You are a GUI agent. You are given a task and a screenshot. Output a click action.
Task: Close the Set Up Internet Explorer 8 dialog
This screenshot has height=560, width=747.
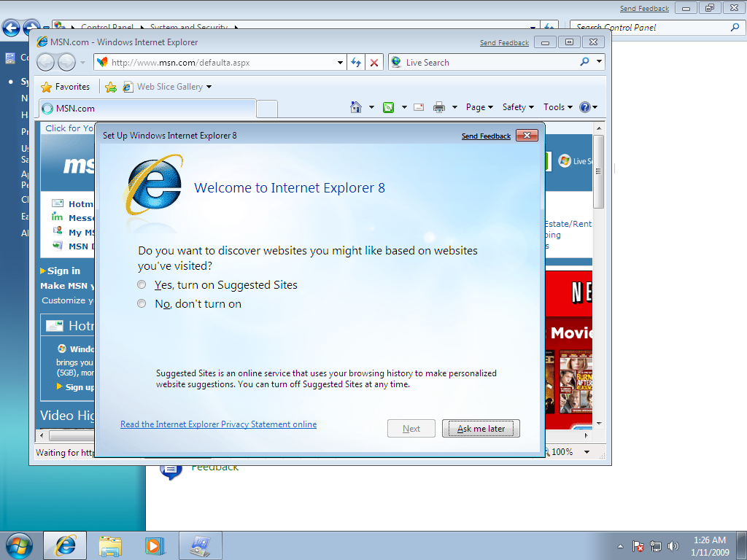pos(527,136)
